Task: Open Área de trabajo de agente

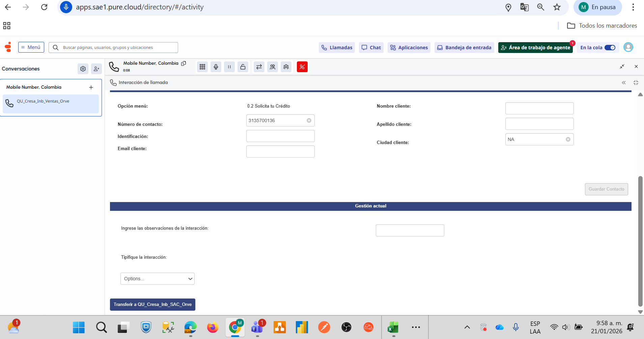Action: pos(535,48)
